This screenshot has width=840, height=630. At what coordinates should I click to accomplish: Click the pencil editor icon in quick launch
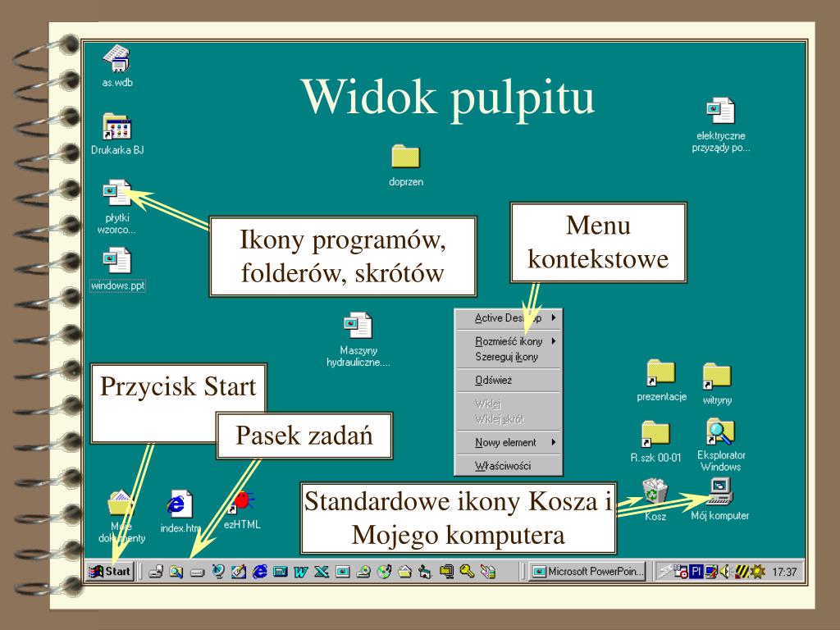(239, 572)
